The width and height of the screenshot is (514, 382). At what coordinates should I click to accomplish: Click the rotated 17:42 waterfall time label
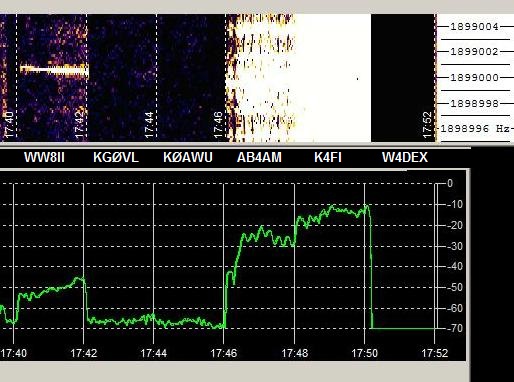pos(79,124)
